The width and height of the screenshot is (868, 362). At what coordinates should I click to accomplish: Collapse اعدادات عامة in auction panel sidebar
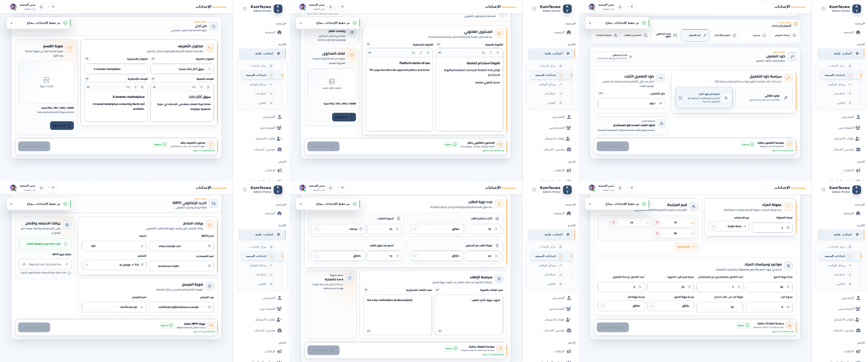pos(840,235)
